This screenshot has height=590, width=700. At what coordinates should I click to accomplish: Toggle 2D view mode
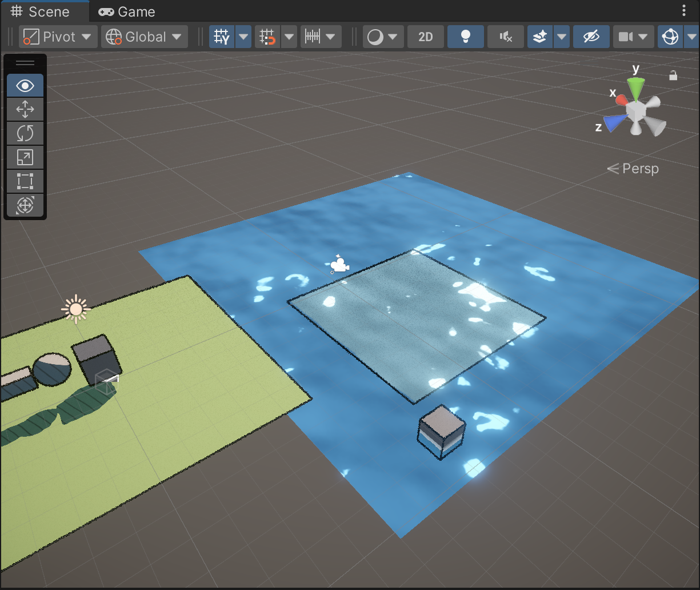coord(426,37)
